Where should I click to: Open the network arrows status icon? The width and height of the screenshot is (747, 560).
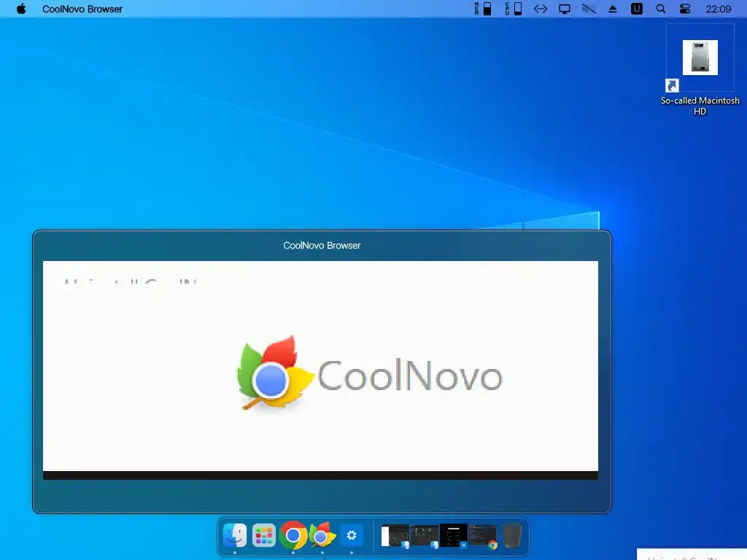pos(541,9)
